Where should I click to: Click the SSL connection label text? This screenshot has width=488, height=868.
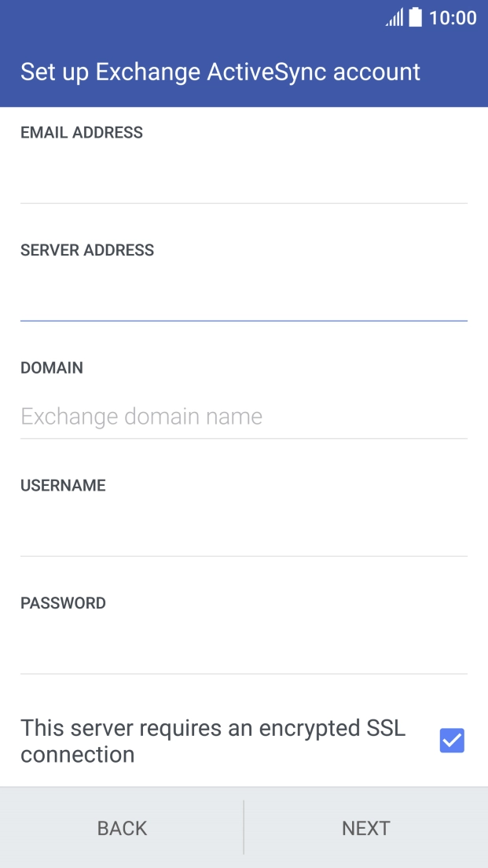pyautogui.click(x=213, y=741)
